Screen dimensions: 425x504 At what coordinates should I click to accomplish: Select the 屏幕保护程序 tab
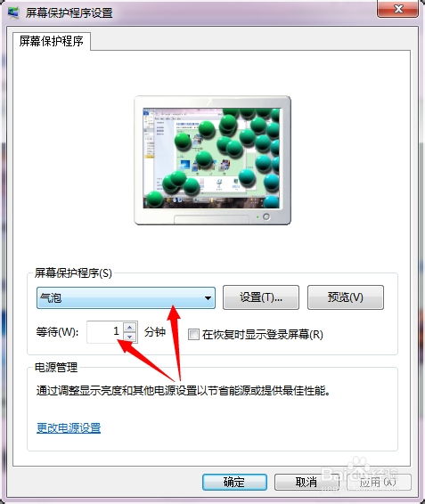[x=52, y=41]
